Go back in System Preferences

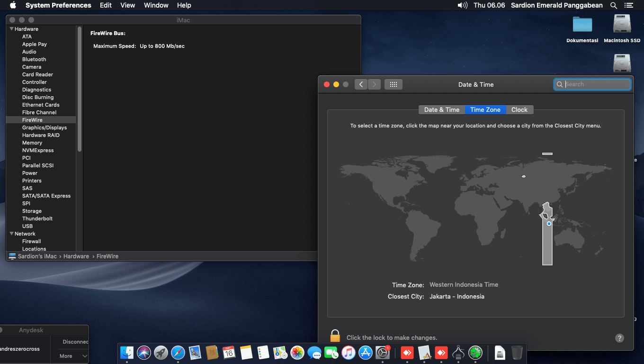[361, 84]
